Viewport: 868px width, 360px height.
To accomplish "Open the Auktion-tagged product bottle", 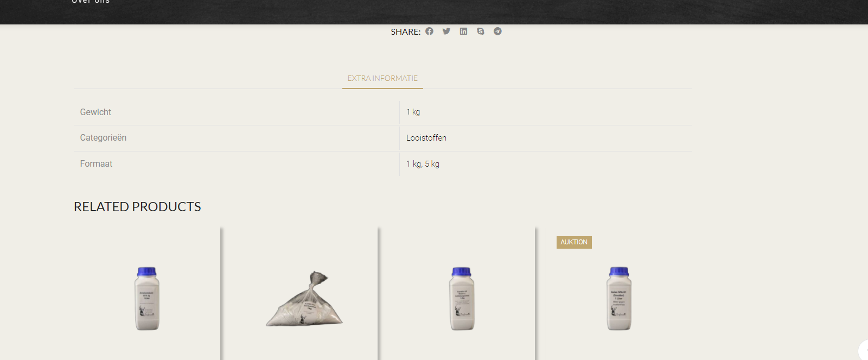I will click(x=619, y=298).
